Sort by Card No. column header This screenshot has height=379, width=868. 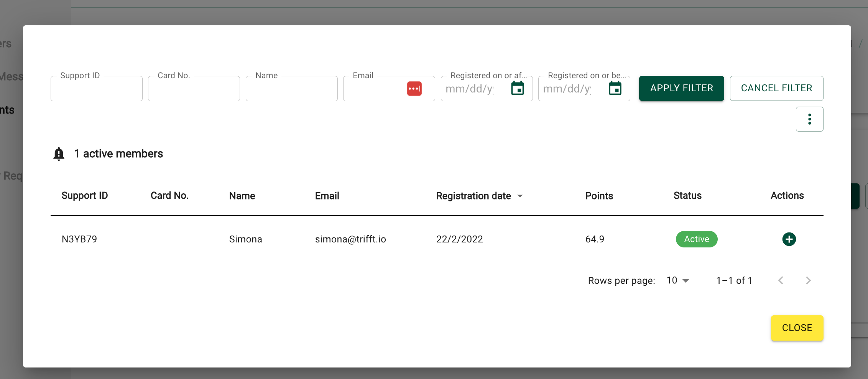(x=169, y=196)
